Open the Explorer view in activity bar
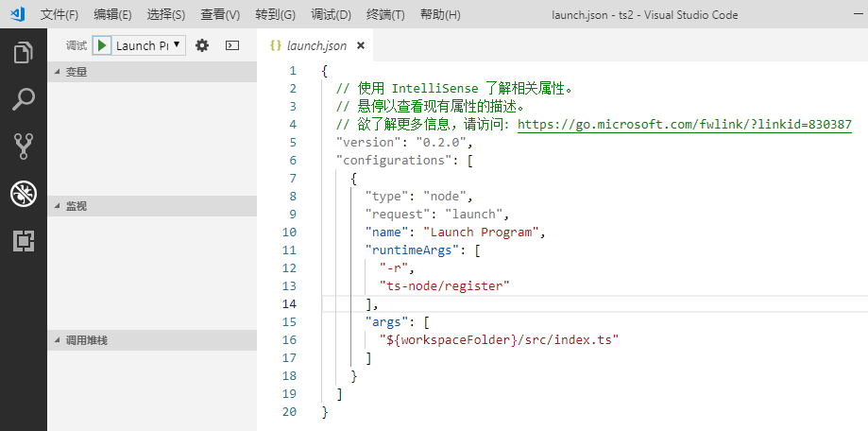 tap(24, 53)
